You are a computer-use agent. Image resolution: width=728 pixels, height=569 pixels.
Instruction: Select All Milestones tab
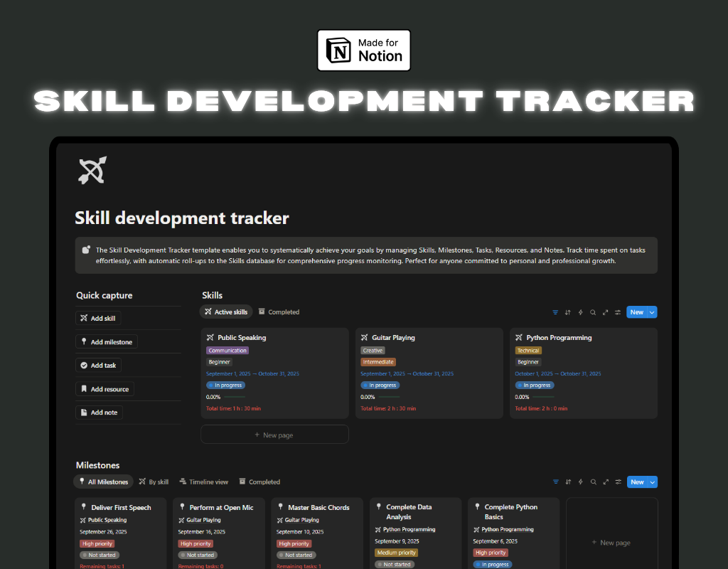tap(104, 482)
